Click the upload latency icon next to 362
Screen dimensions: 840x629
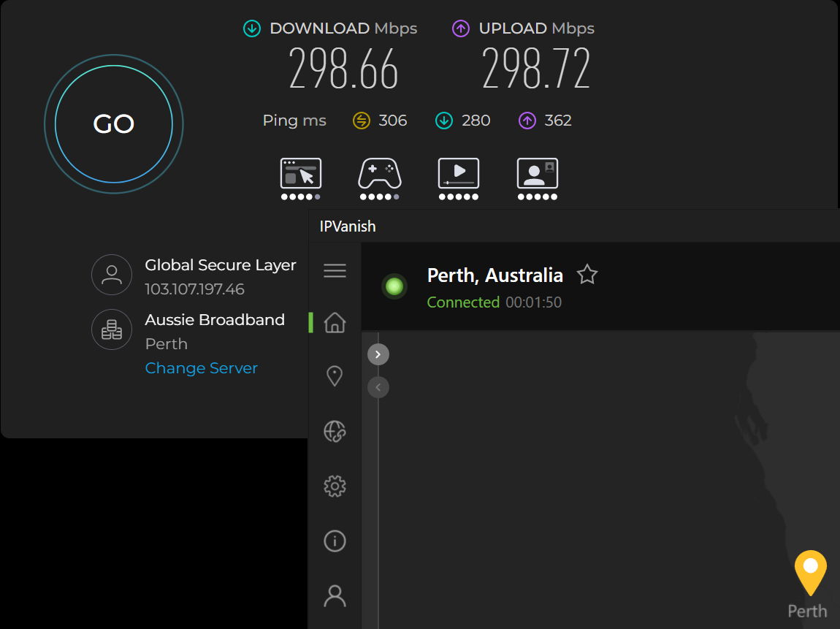(x=527, y=121)
